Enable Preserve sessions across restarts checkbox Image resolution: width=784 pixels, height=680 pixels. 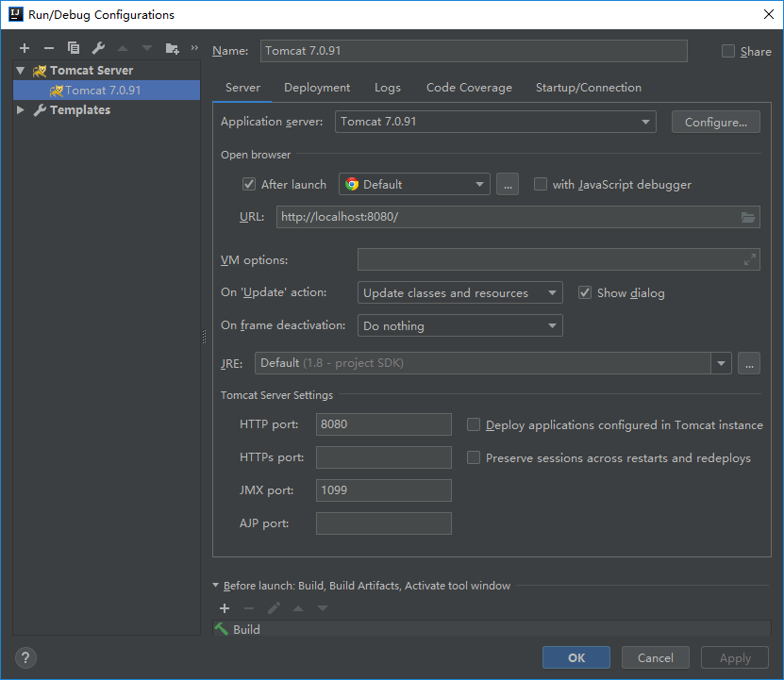(474, 457)
